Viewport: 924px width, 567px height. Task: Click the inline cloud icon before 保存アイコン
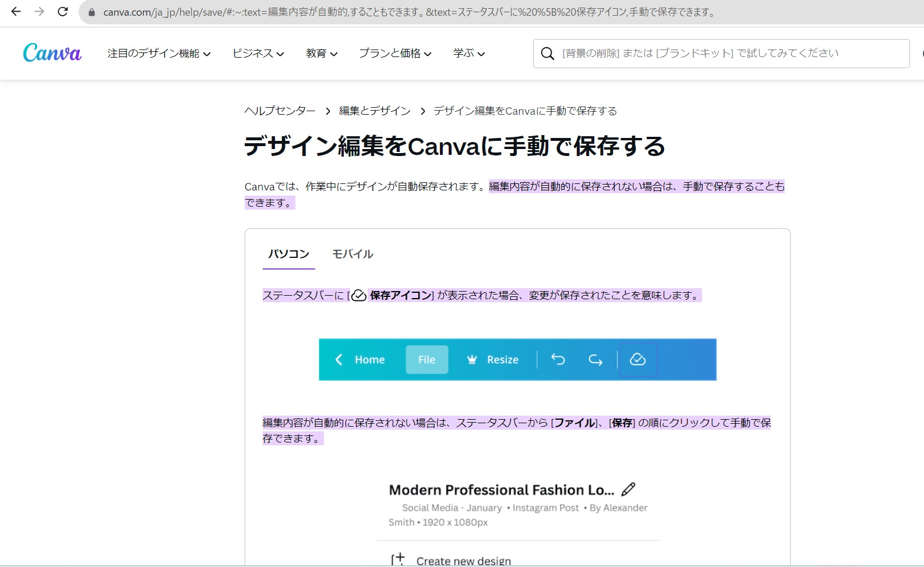point(359,296)
